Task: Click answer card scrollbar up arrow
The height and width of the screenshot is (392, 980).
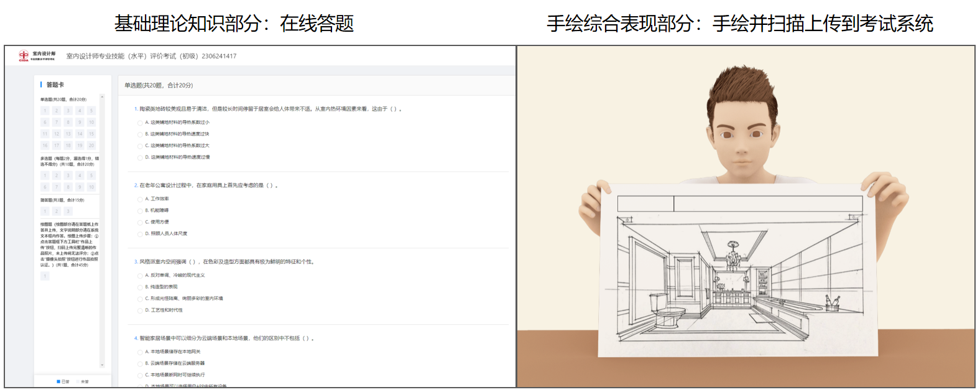Action: pyautogui.click(x=102, y=97)
